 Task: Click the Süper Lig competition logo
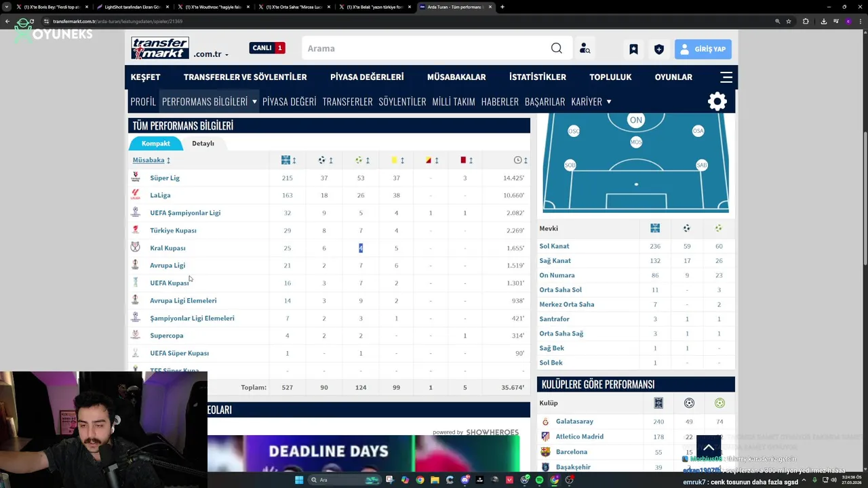(x=136, y=178)
